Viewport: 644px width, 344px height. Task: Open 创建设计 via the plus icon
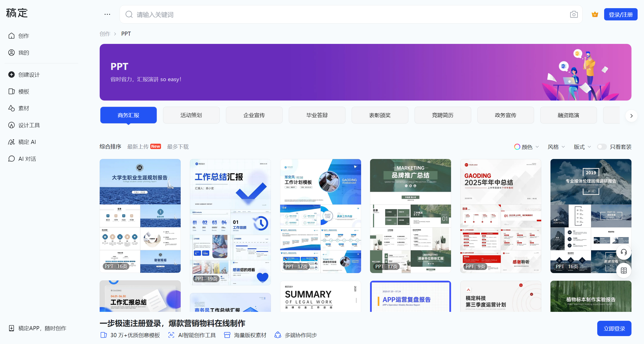[11, 75]
